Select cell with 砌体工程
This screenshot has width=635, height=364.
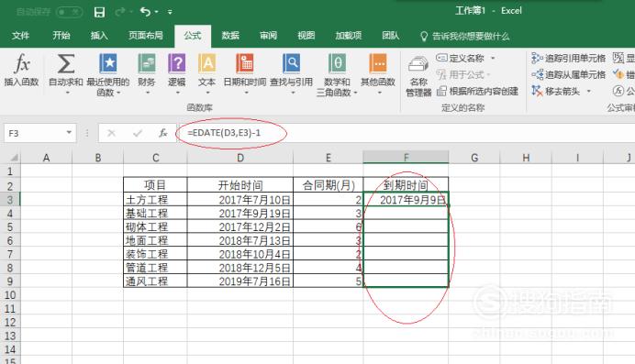tap(155, 226)
